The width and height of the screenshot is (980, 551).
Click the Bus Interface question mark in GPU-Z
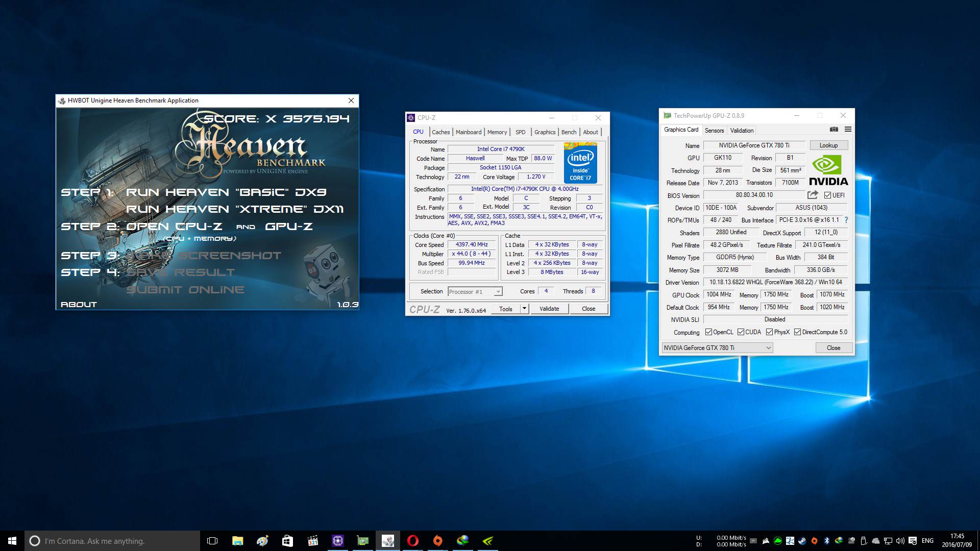(x=846, y=220)
